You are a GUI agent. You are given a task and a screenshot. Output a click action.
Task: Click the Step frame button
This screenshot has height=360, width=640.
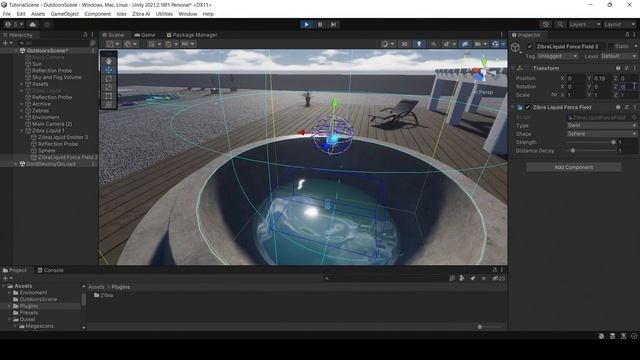(x=333, y=24)
